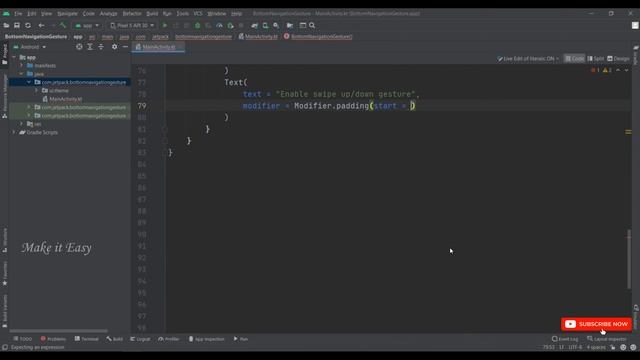This screenshot has width=640, height=360.
Task: Expand Gradle Scripts node
Action: click(14, 132)
